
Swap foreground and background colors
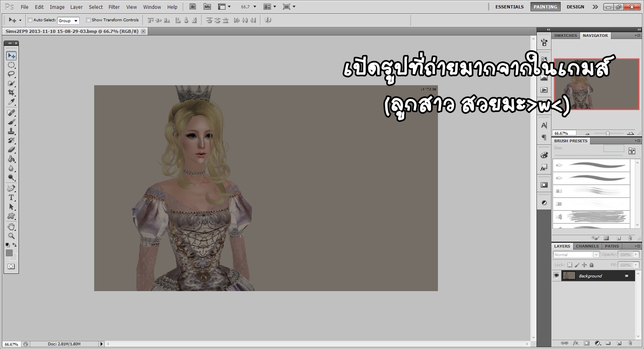[x=14, y=245]
